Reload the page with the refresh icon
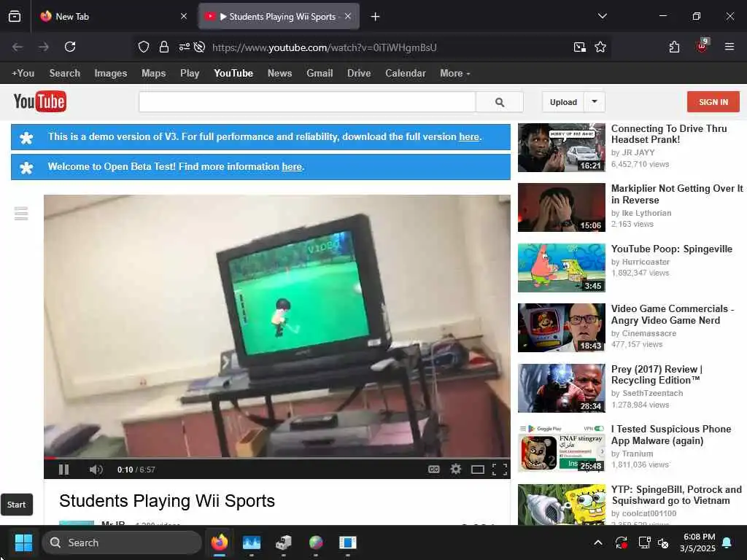The height and width of the screenshot is (560, 747). pos(70,47)
